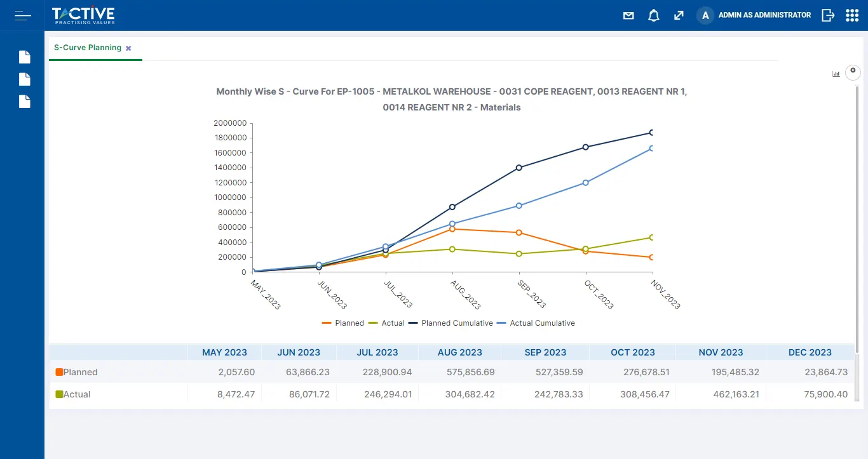The width and height of the screenshot is (868, 459).
Task: Click the third document icon in sidebar
Action: (25, 102)
